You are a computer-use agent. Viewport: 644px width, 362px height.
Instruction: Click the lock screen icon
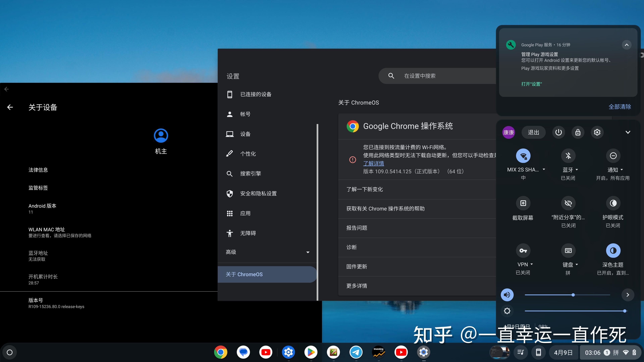click(x=578, y=132)
